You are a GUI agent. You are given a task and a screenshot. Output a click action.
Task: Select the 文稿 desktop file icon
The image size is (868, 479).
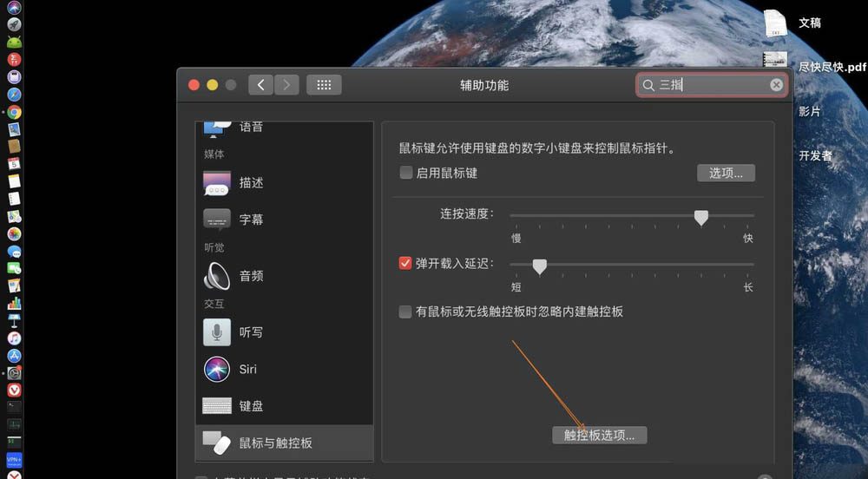click(x=775, y=23)
